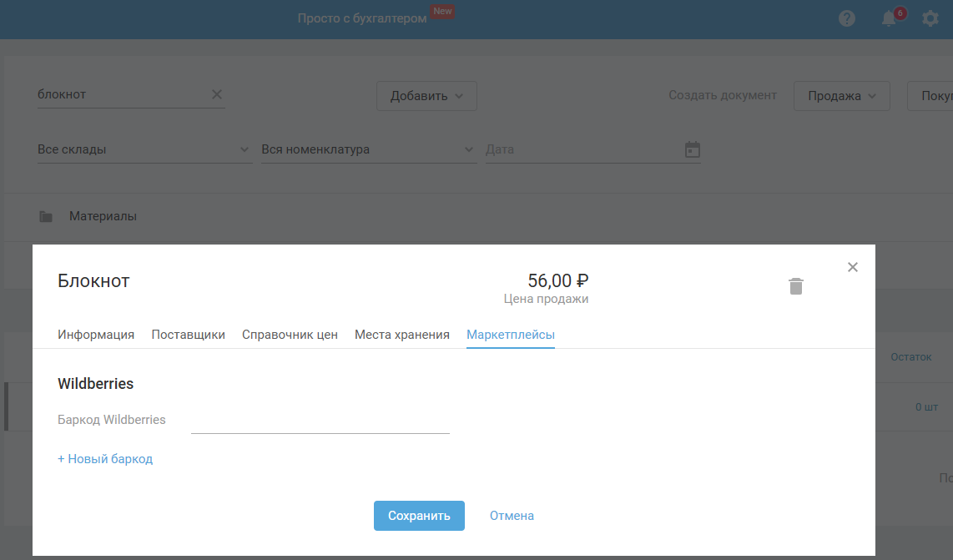The height and width of the screenshot is (560, 953).
Task: Click the Блокнот dialog title
Action: tap(93, 281)
